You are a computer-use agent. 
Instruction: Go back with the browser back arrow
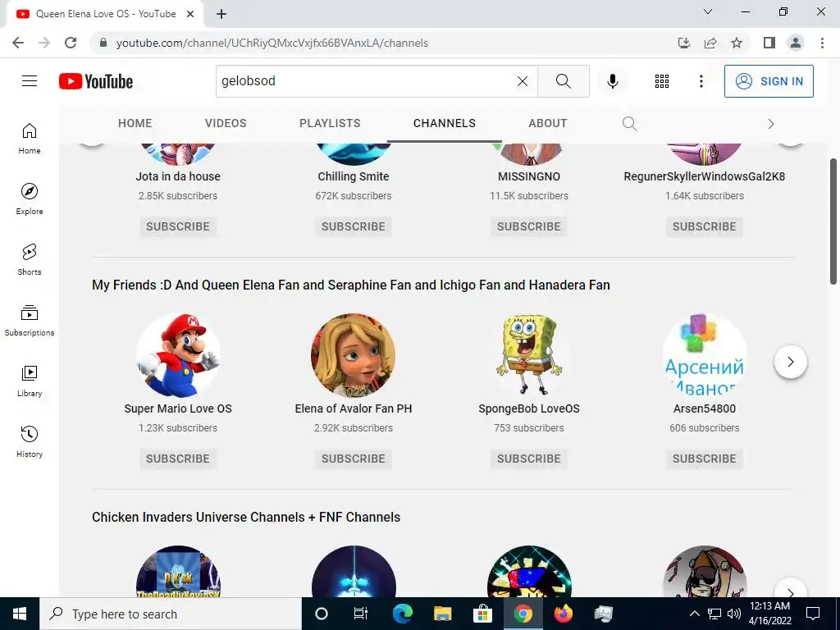tap(18, 43)
